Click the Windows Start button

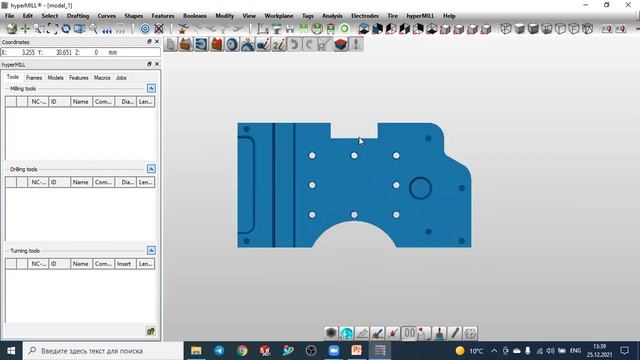pos(11,351)
